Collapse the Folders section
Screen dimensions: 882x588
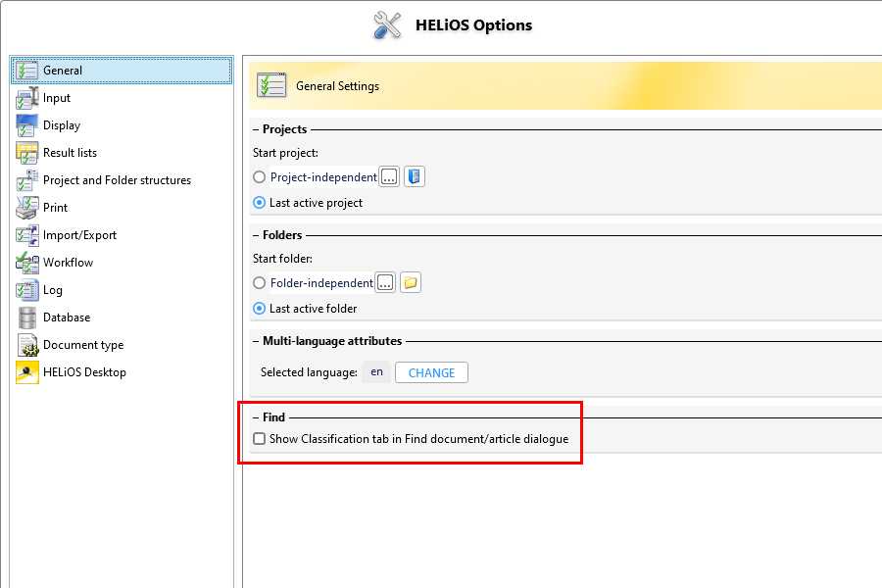[x=256, y=235]
